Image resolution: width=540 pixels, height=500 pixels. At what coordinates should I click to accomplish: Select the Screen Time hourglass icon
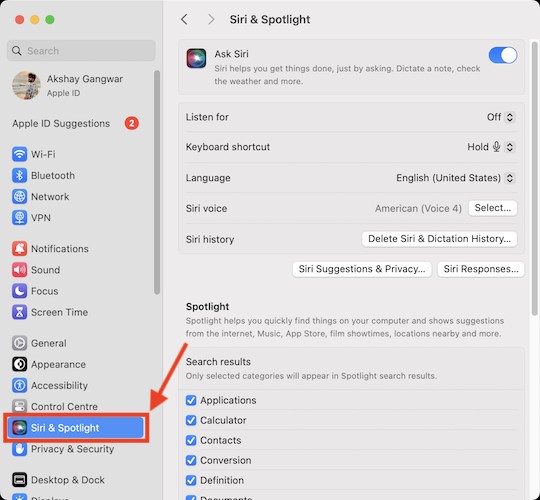(19, 312)
